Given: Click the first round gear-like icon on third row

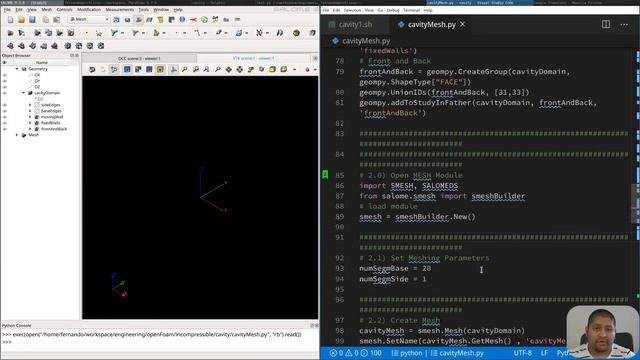Looking at the screenshot, I should coord(68,46).
